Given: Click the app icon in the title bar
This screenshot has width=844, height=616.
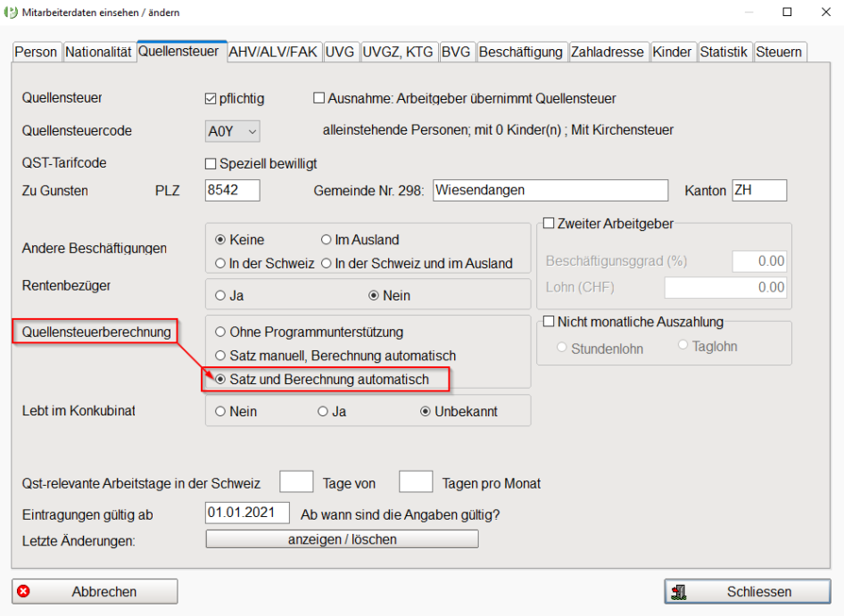Looking at the screenshot, I should pos(10,12).
